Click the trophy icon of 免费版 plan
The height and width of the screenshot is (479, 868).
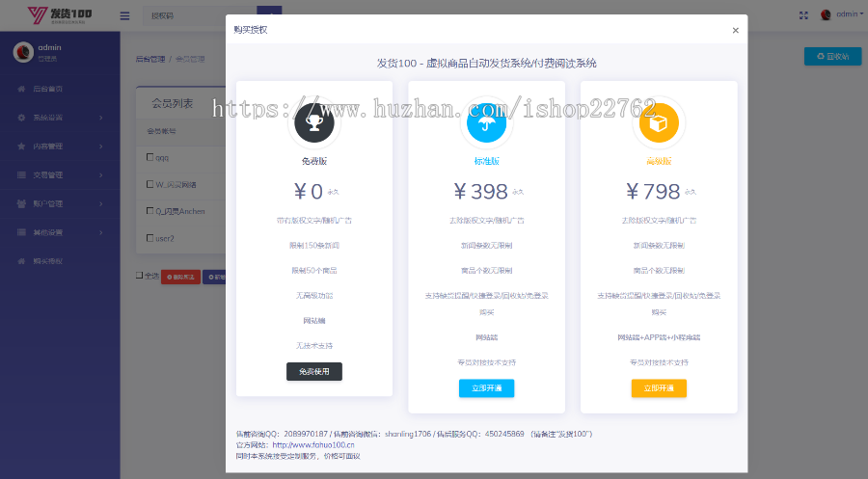pyautogui.click(x=314, y=122)
